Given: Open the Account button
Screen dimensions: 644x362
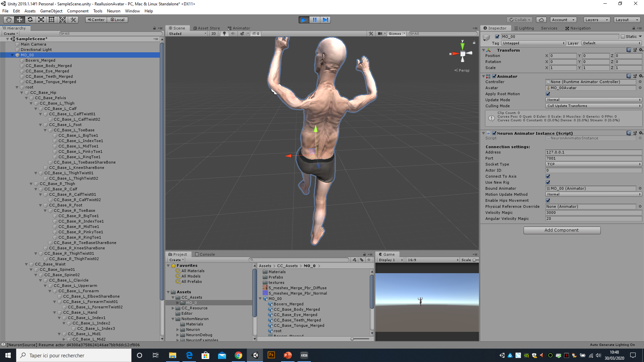Looking at the screenshot, I should (x=563, y=20).
